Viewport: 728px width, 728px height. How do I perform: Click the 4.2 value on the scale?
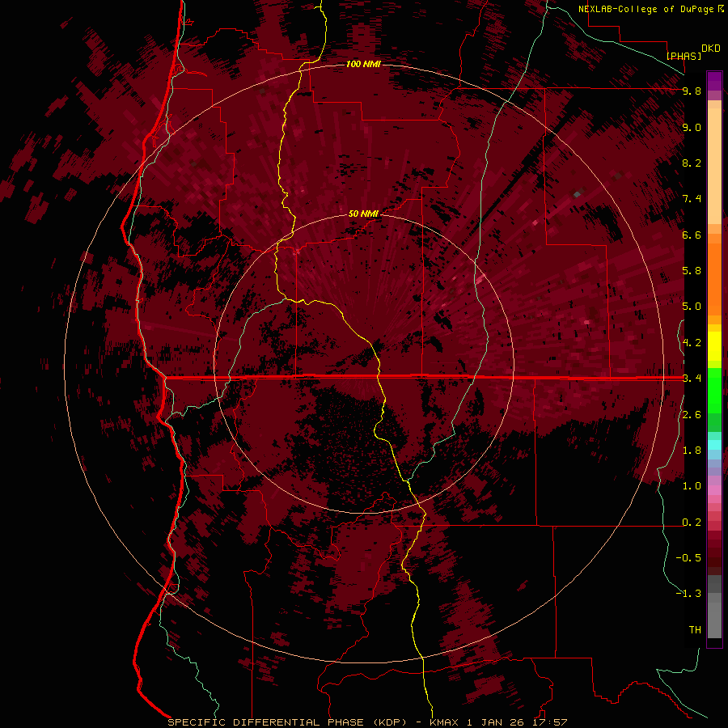[692, 343]
